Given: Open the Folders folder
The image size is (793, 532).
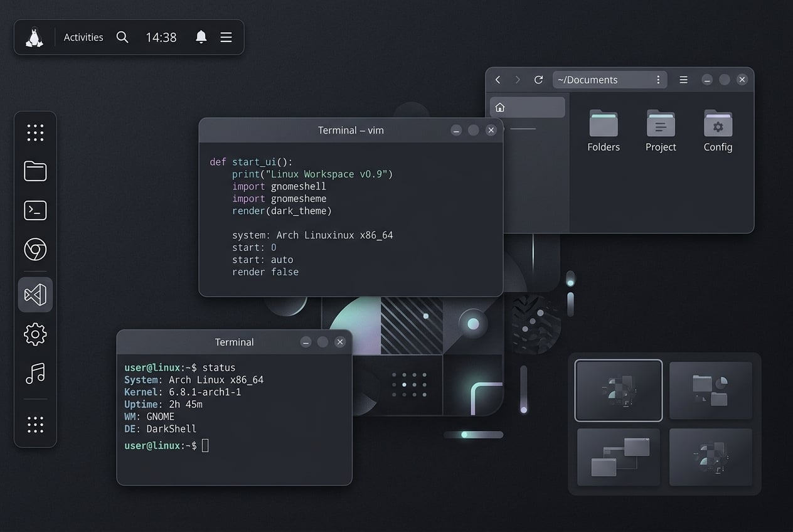Looking at the screenshot, I should [604, 131].
